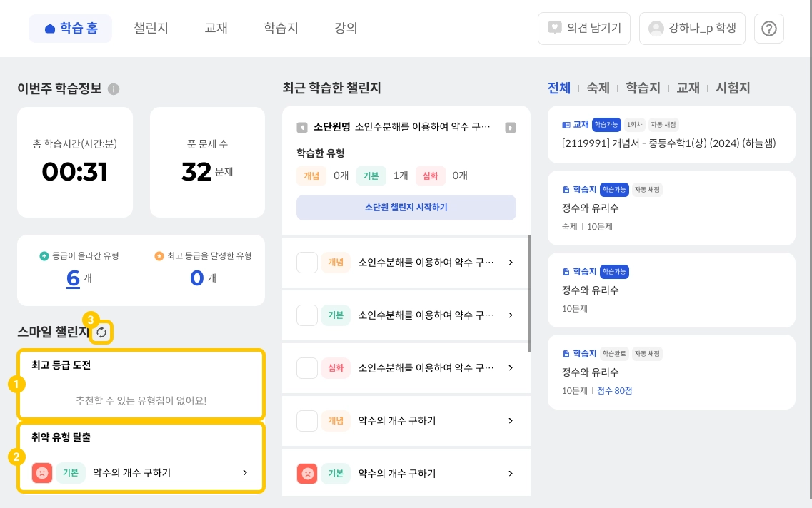The width and height of the screenshot is (812, 508).
Task: Click the info icon beside 이번주 학습정보
Action: [114, 89]
